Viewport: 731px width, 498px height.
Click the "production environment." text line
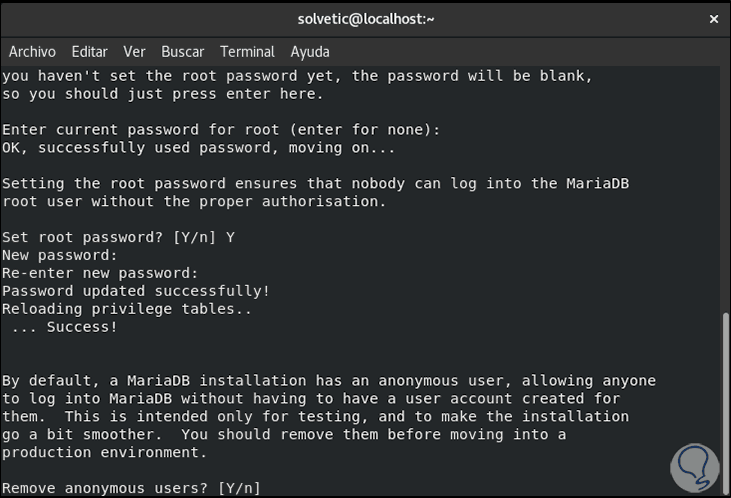tap(104, 452)
